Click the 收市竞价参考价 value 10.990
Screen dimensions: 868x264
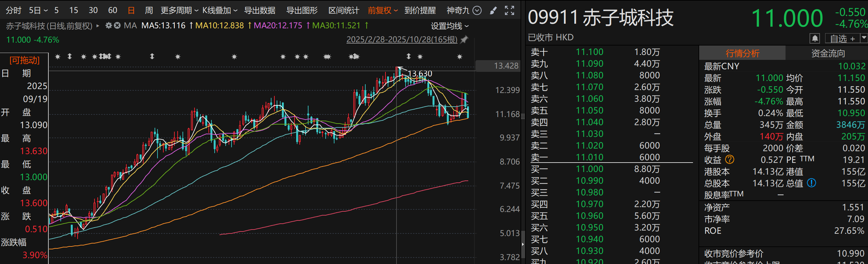(x=851, y=253)
